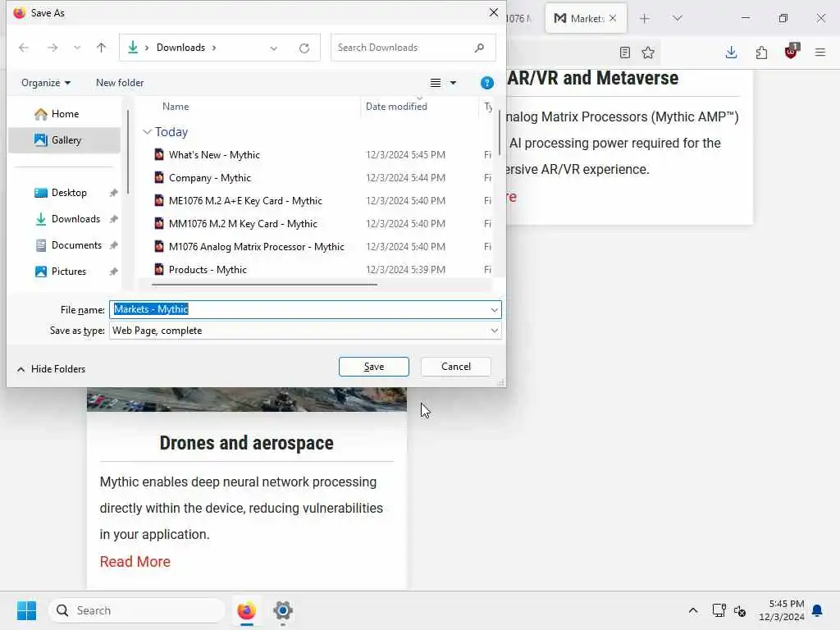List all tabs dropdown in Firefox
840x630 pixels.
click(x=678, y=19)
